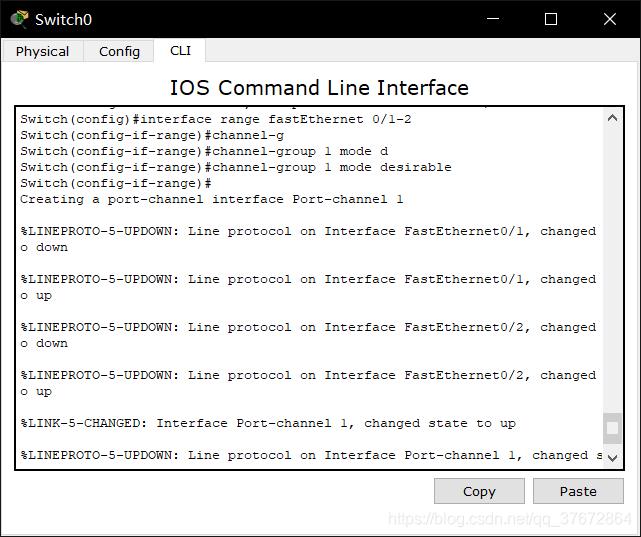Viewport: 641px width, 537px height.
Task: Select the CLI tab
Action: click(180, 51)
